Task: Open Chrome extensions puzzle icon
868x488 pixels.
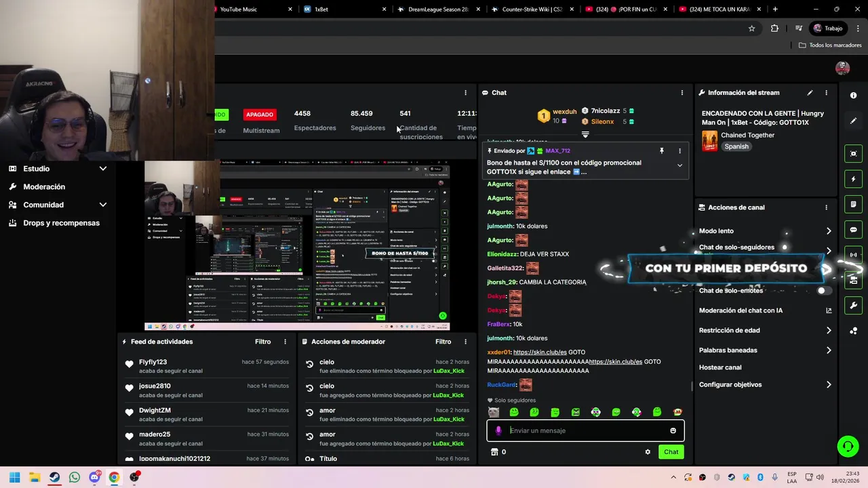Action: tap(774, 28)
